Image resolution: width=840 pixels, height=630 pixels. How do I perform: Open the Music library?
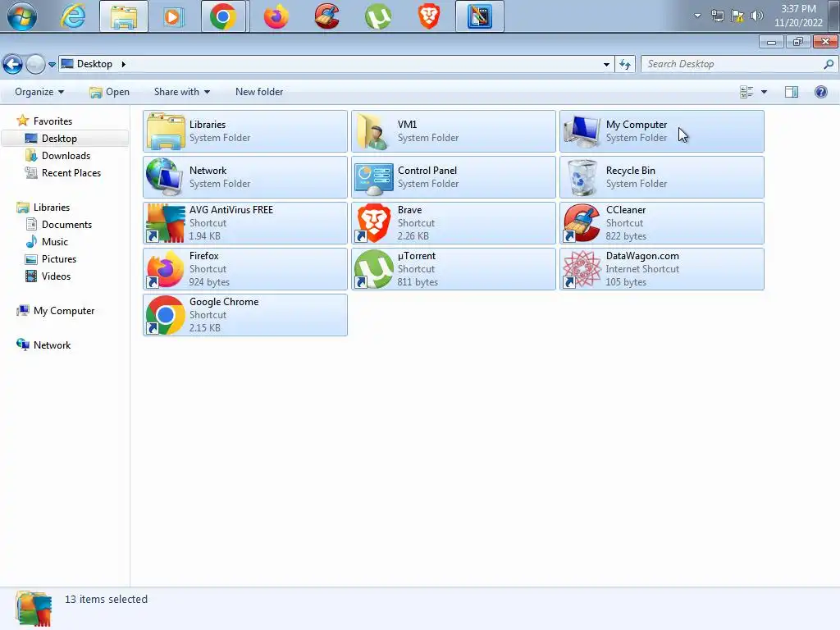click(55, 241)
